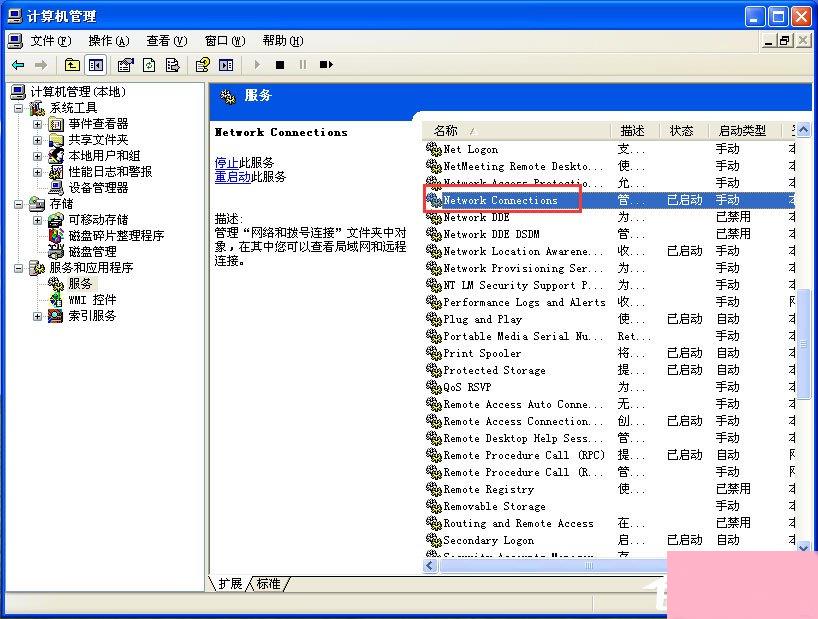The width and height of the screenshot is (818, 619).
Task: Select 性能日志和警报 in the tree
Action: (x=110, y=172)
